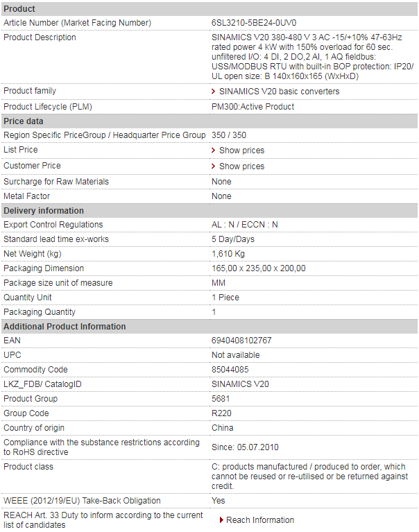Click the RoHS compliance date 05.07.2010
Screen dimensions: 419x532
[x=257, y=447]
